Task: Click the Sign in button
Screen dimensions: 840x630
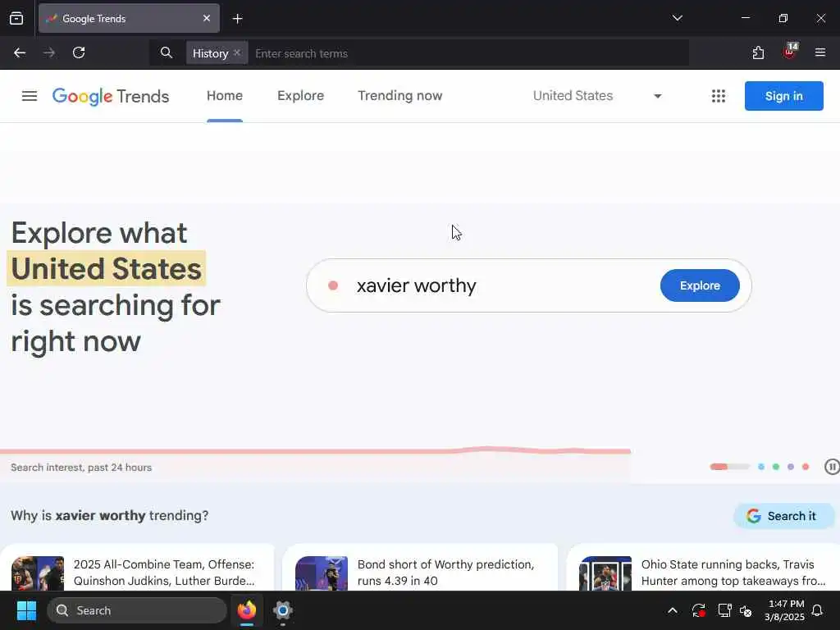Action: tap(783, 96)
